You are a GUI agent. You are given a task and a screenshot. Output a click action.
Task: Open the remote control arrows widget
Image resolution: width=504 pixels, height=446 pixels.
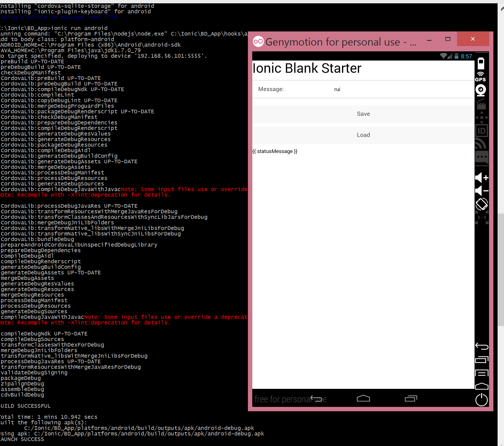point(481,117)
